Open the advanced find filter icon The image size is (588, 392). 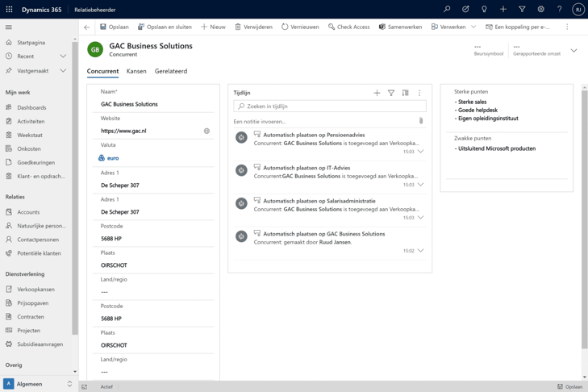tap(522, 10)
